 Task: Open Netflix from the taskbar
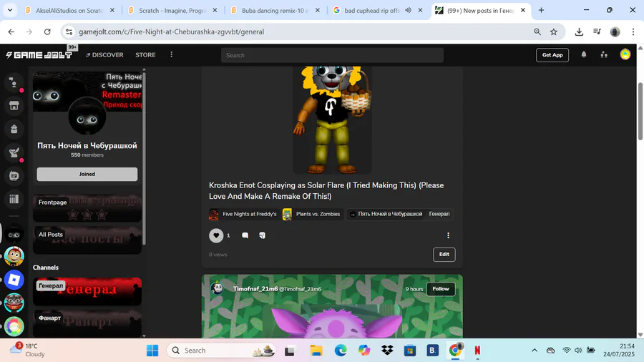pos(477,350)
